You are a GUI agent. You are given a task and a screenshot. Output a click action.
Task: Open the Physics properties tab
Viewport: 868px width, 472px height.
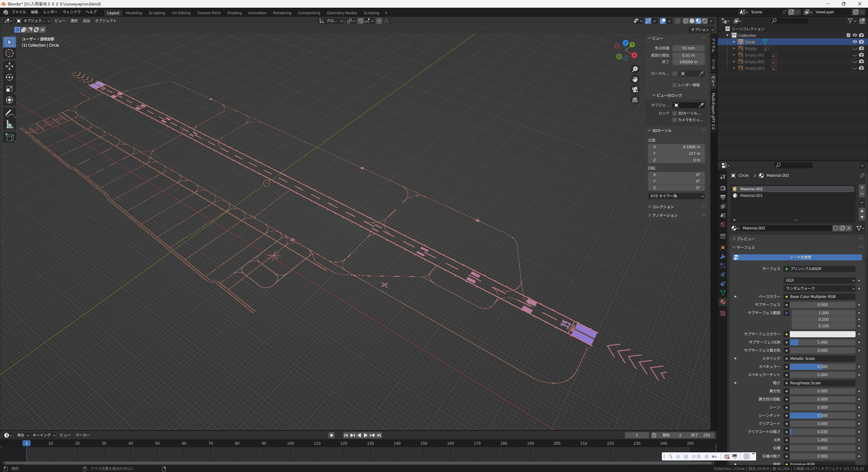click(723, 275)
